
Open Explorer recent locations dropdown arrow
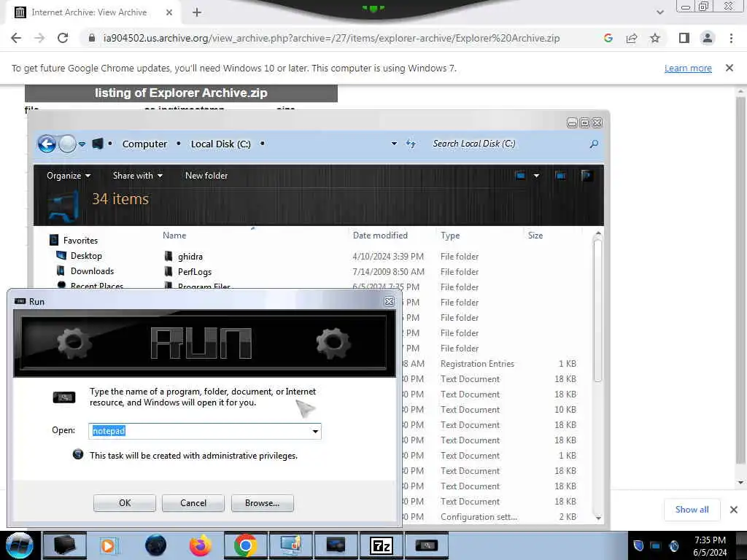pyautogui.click(x=82, y=144)
